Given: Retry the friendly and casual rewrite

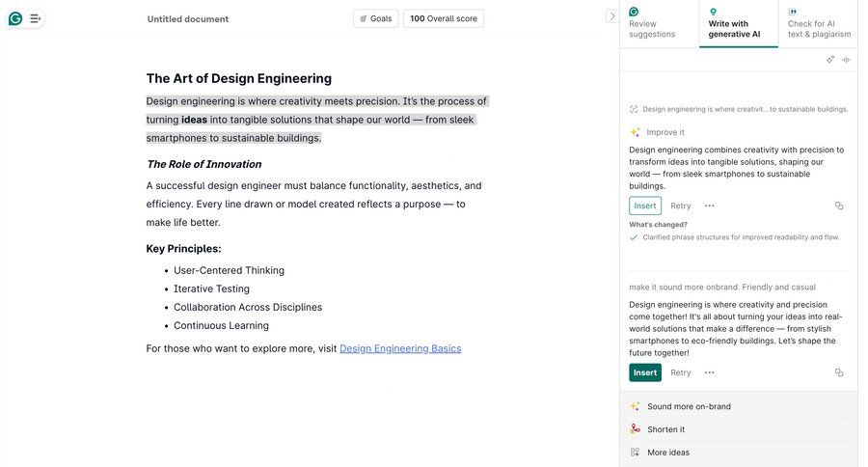Looking at the screenshot, I should [680, 372].
